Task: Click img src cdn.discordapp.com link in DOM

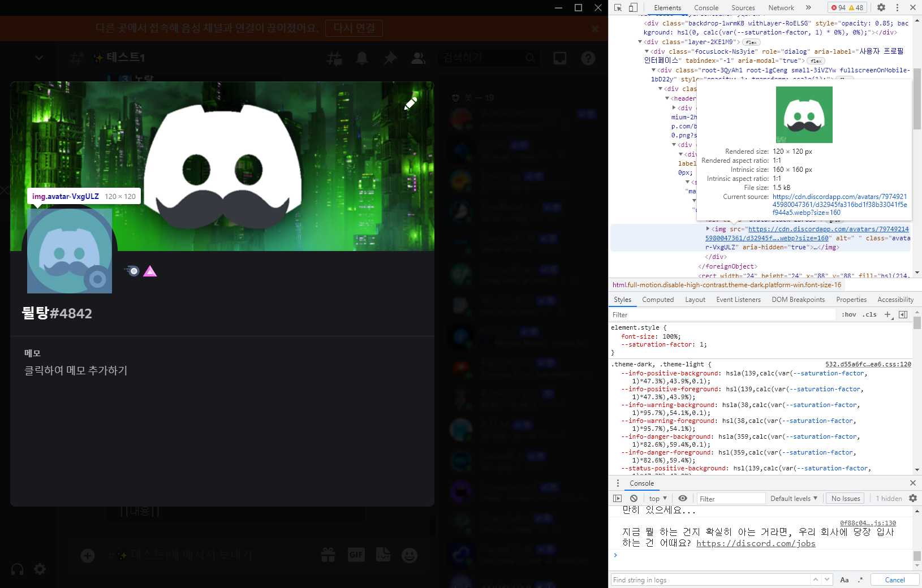Action: pos(807,234)
